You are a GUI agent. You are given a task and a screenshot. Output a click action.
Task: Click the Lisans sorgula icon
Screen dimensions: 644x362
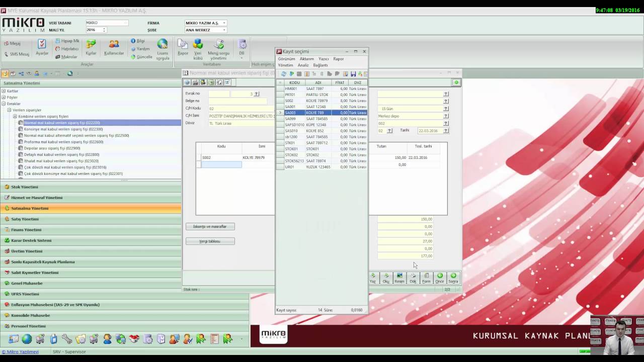click(x=163, y=49)
